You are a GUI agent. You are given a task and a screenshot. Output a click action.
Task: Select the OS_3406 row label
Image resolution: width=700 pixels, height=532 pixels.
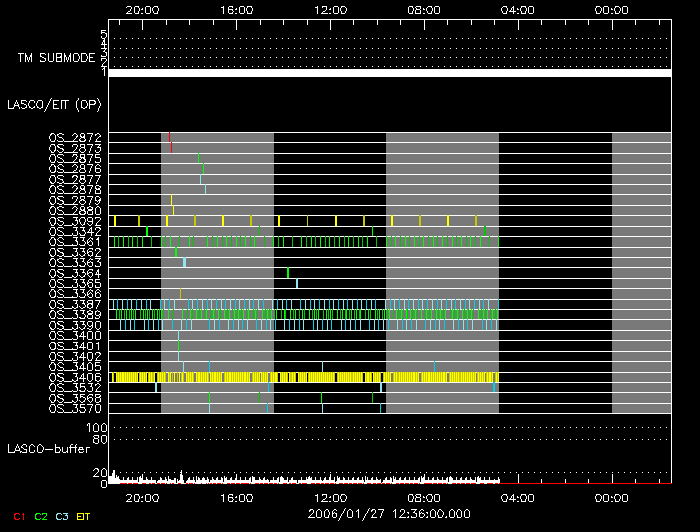click(74, 377)
